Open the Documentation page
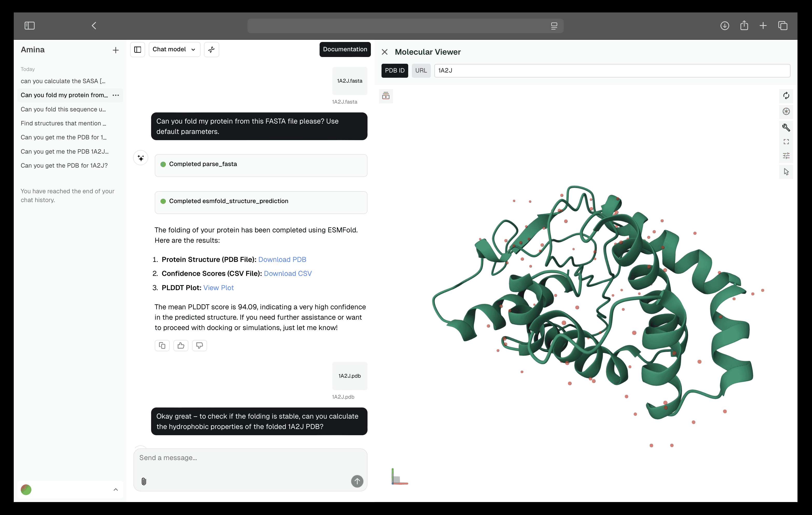The height and width of the screenshot is (515, 812). 345,49
